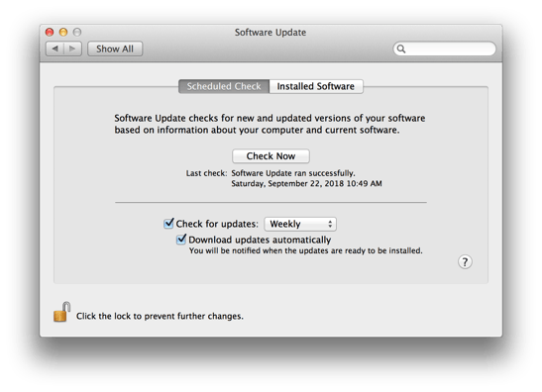Screen dimensions: 542x392
Task: Click 'Click the lock to prevent further changes.'
Action: point(160,316)
